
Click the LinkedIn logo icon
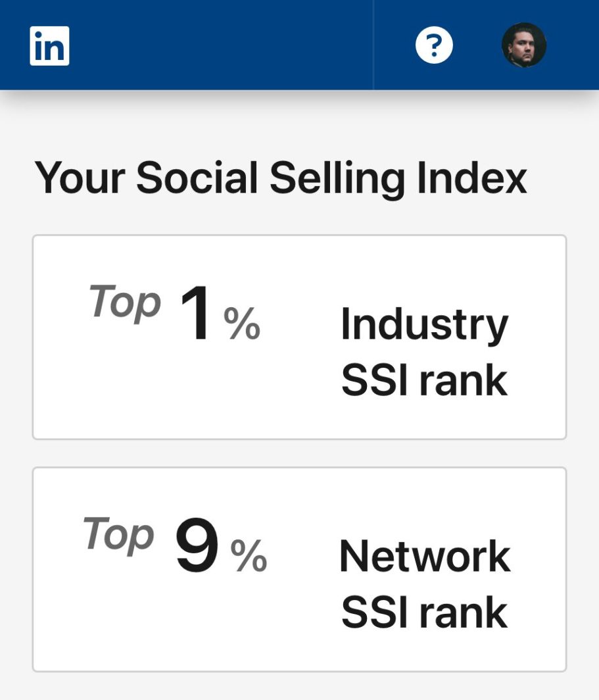(49, 45)
